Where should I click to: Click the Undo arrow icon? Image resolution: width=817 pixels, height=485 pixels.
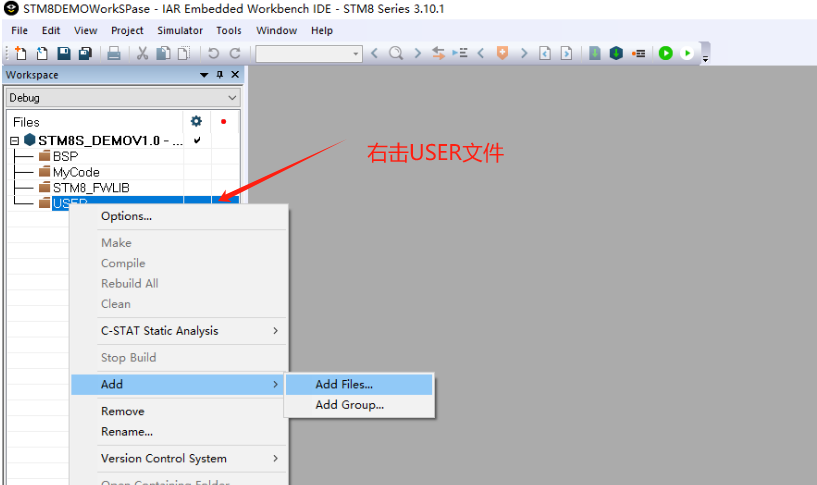(213, 53)
